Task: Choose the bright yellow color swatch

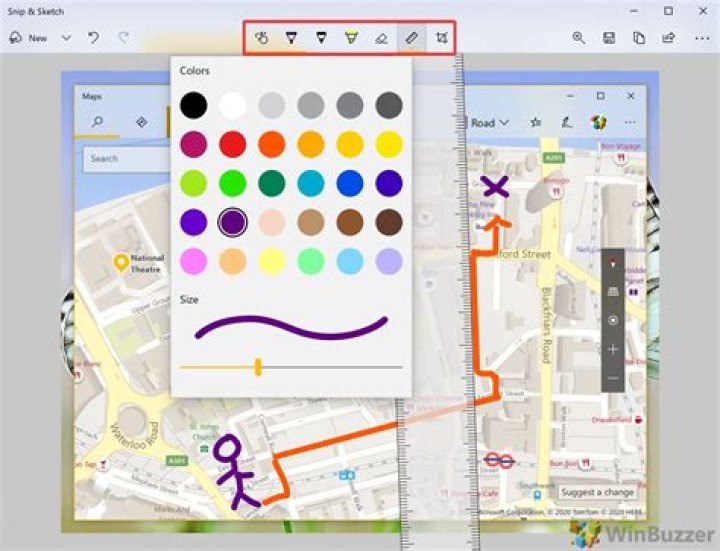Action: point(389,144)
